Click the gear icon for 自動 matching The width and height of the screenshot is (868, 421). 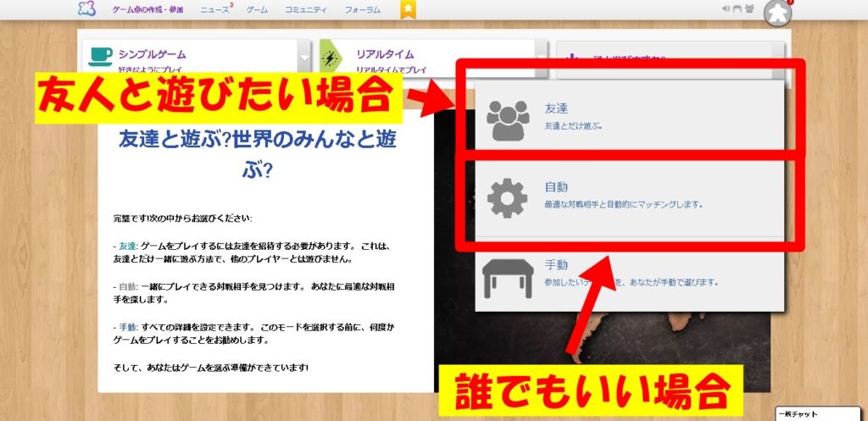pos(507,197)
